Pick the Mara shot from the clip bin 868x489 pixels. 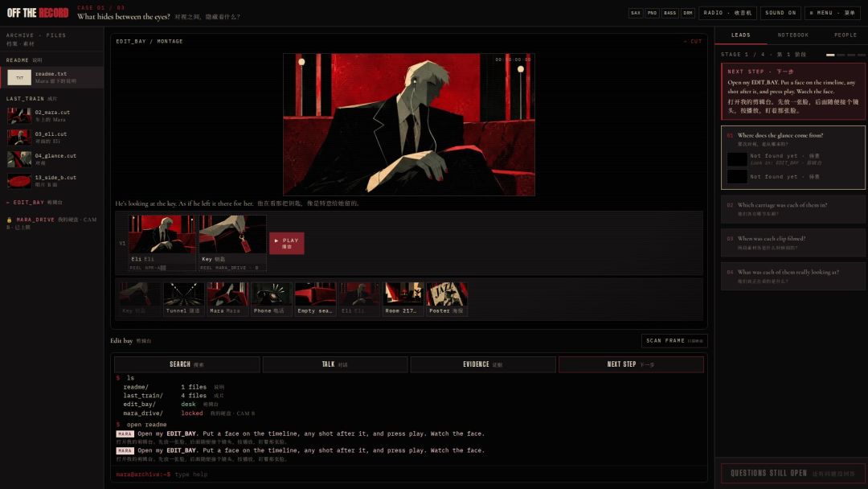227,298
